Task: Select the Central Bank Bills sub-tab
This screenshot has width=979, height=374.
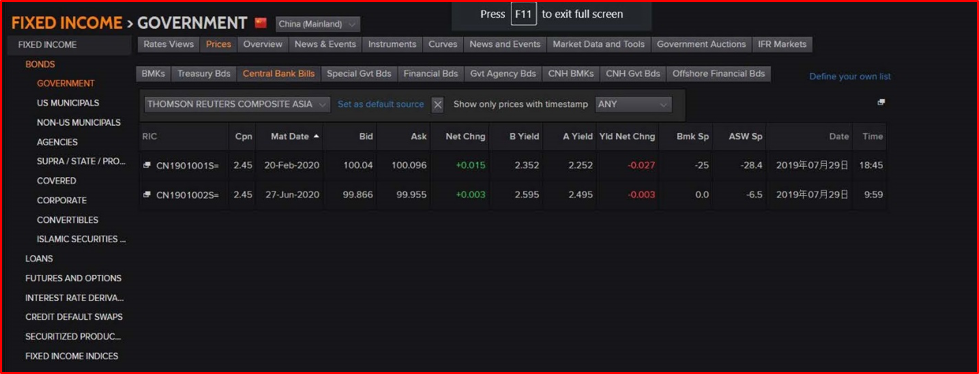Action: 278,74
